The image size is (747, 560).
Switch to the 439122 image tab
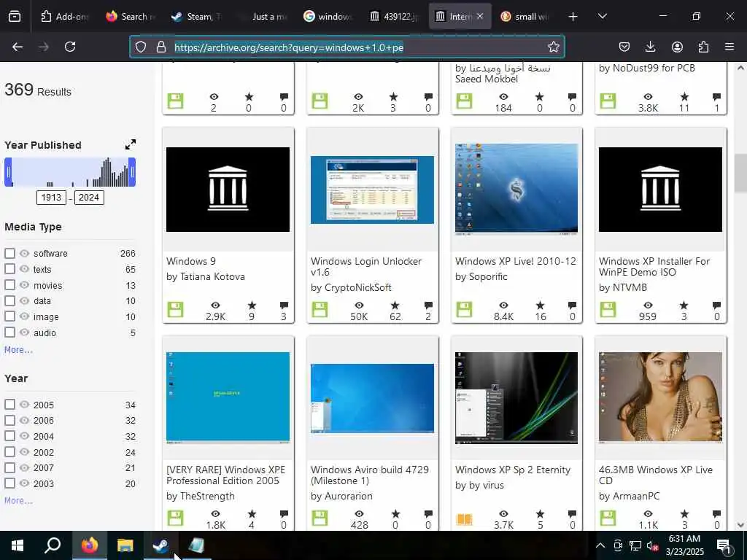click(393, 17)
